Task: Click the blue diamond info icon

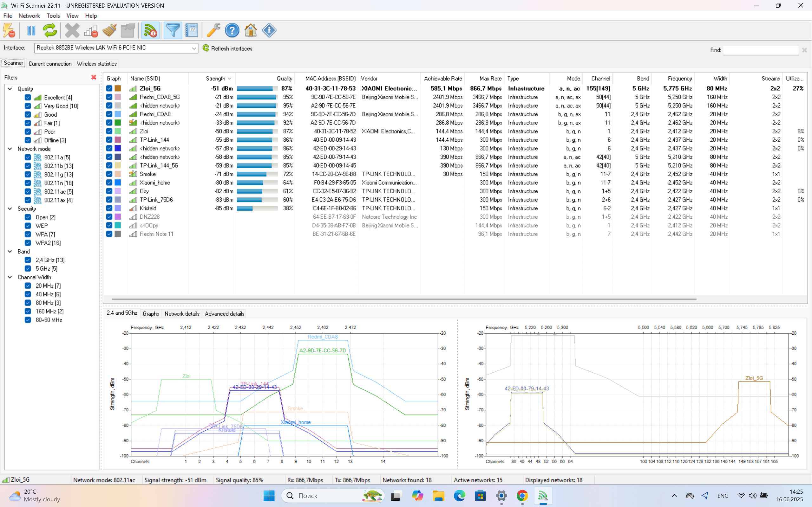Action: tap(269, 30)
